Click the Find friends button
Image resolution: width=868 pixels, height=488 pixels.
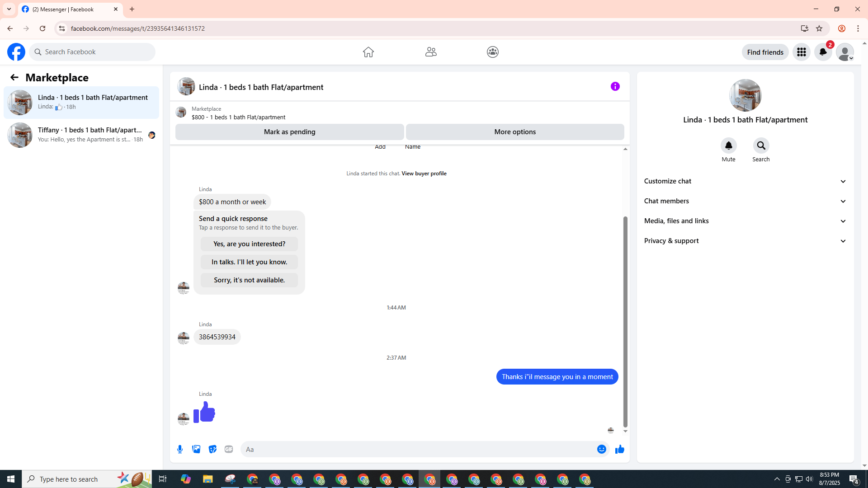tap(765, 52)
